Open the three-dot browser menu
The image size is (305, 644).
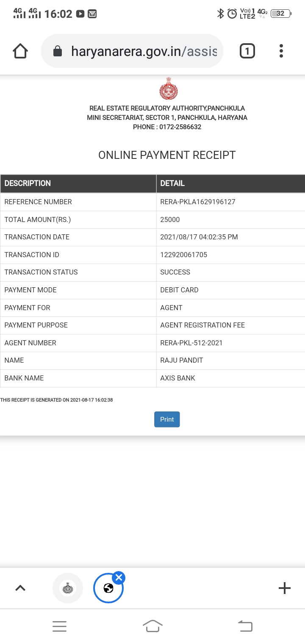(281, 51)
